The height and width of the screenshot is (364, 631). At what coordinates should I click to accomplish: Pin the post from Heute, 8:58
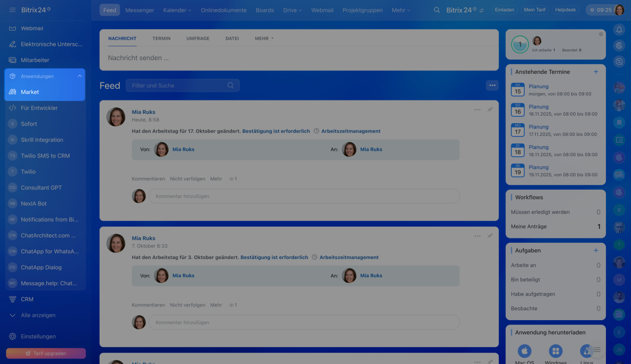pos(490,109)
